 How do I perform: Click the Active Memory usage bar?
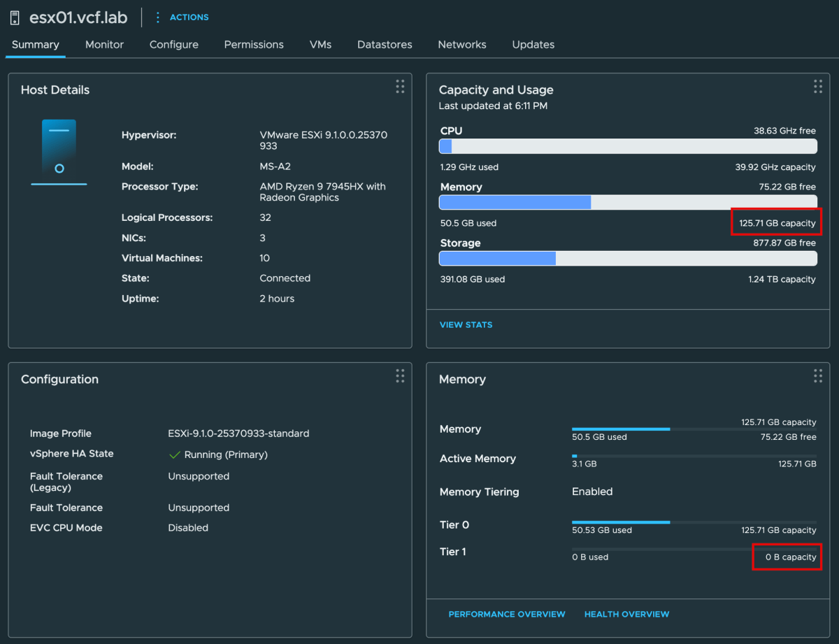point(694,456)
